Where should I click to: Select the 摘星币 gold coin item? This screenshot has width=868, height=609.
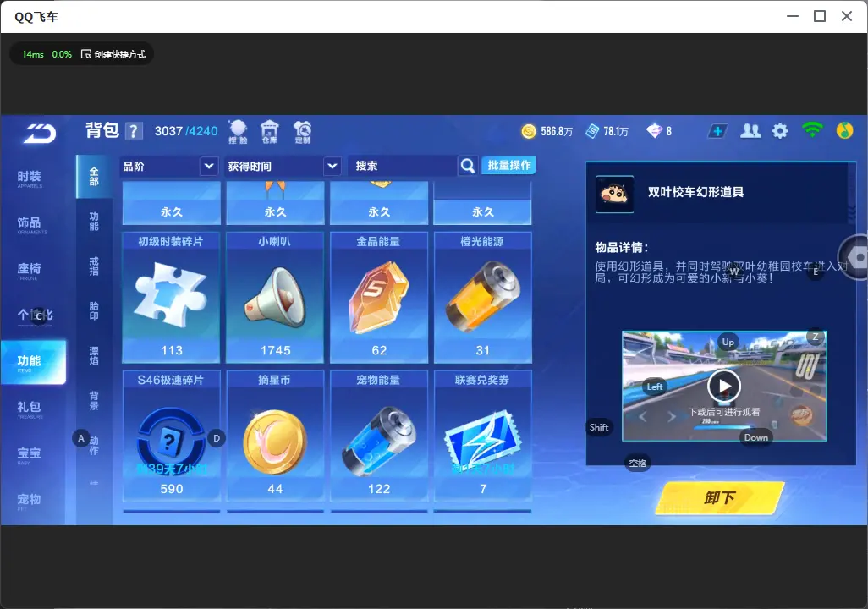tap(275, 436)
